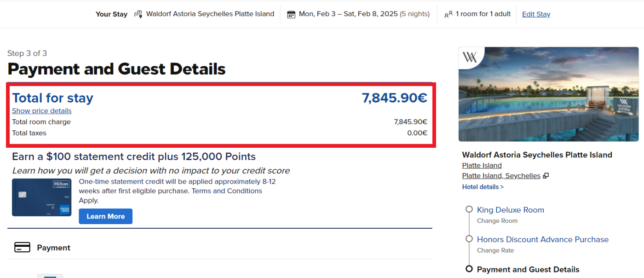Image resolution: width=644 pixels, height=278 pixels.
Task: Open Honors Discount Advance Purchase step link
Action: (x=542, y=239)
